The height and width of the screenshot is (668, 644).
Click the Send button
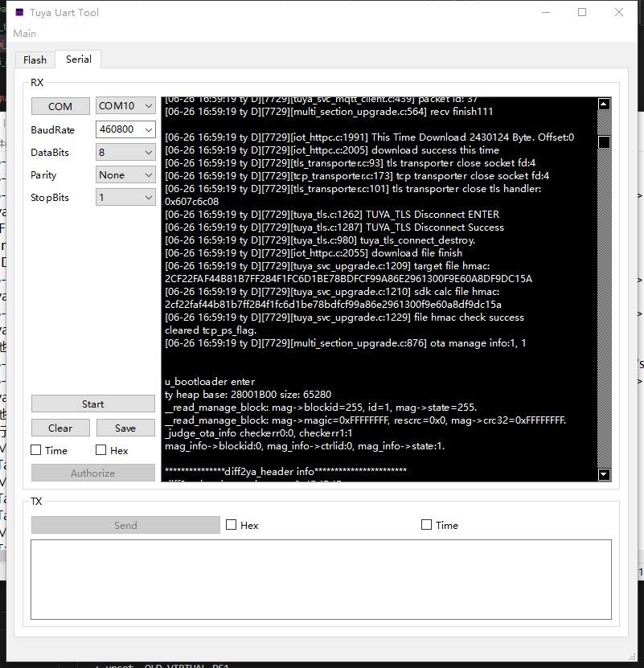click(x=125, y=525)
